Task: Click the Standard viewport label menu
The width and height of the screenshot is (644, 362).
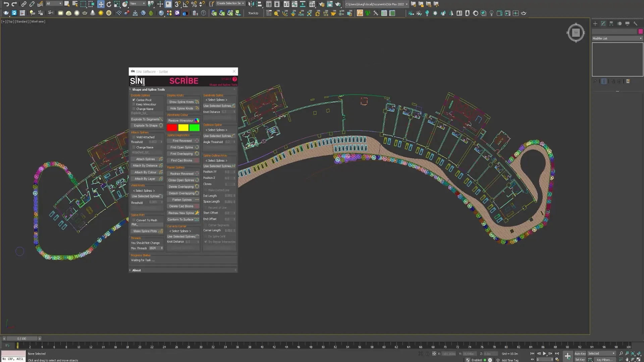Action: pos(21,21)
